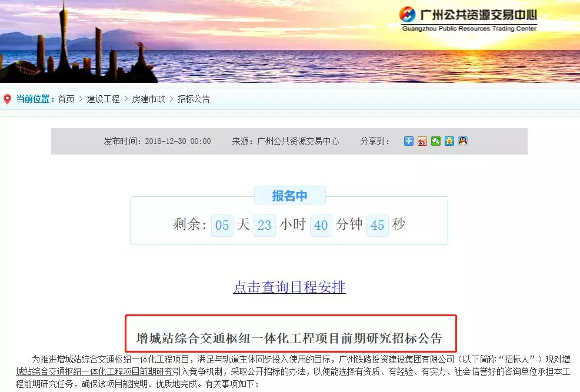The height and width of the screenshot is (392, 580).
Task: Click the Guangzhou Public Resources Trading Center logo
Action: (x=468, y=19)
